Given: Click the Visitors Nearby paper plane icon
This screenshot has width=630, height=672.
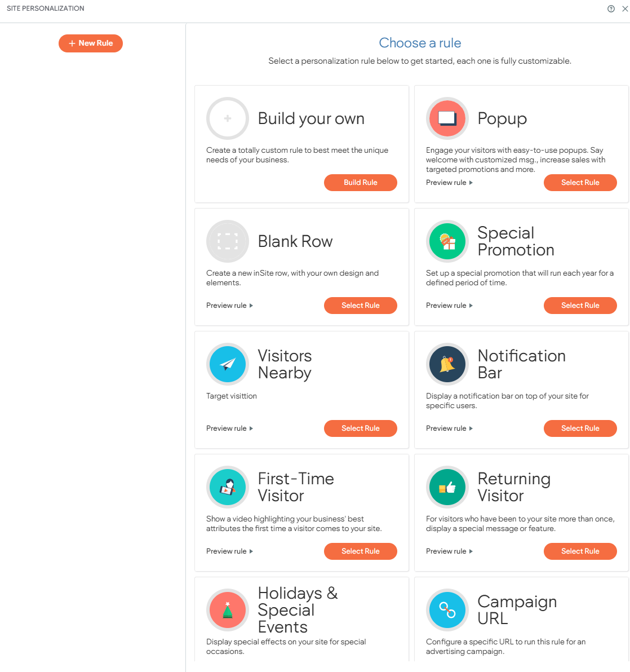Looking at the screenshot, I should tap(228, 364).
